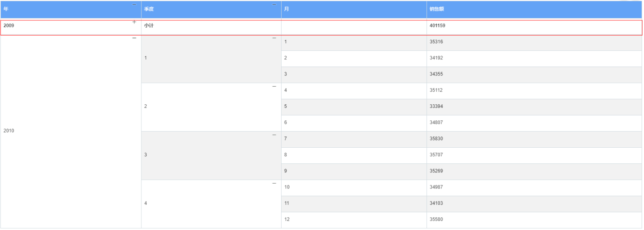Select sales value 34807 for month 6
Viewport: 644px width, 230px height.
click(436, 123)
